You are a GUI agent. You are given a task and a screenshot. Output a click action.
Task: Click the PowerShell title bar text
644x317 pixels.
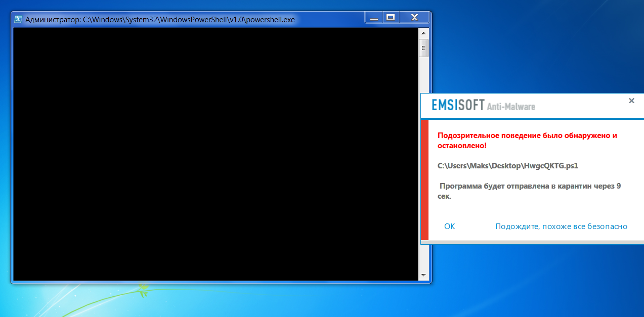click(x=160, y=19)
